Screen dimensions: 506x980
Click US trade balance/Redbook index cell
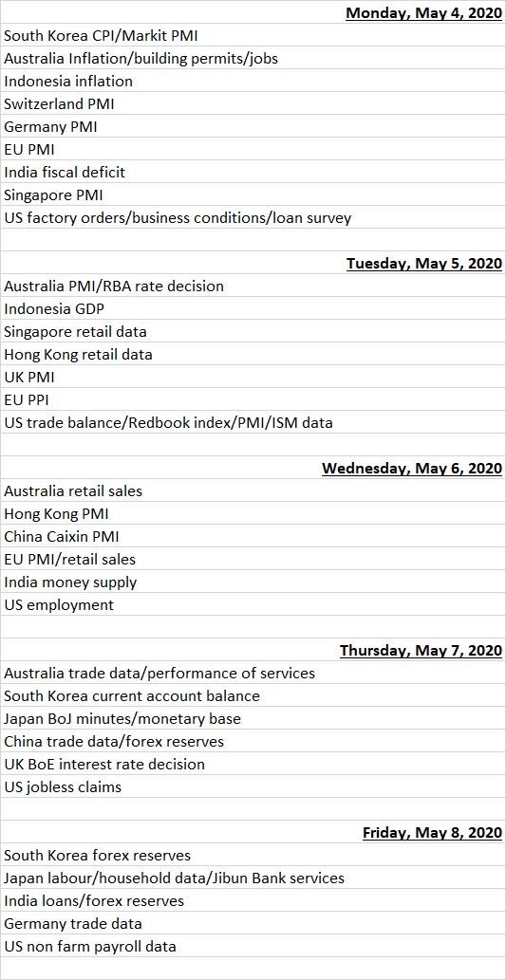(253, 422)
